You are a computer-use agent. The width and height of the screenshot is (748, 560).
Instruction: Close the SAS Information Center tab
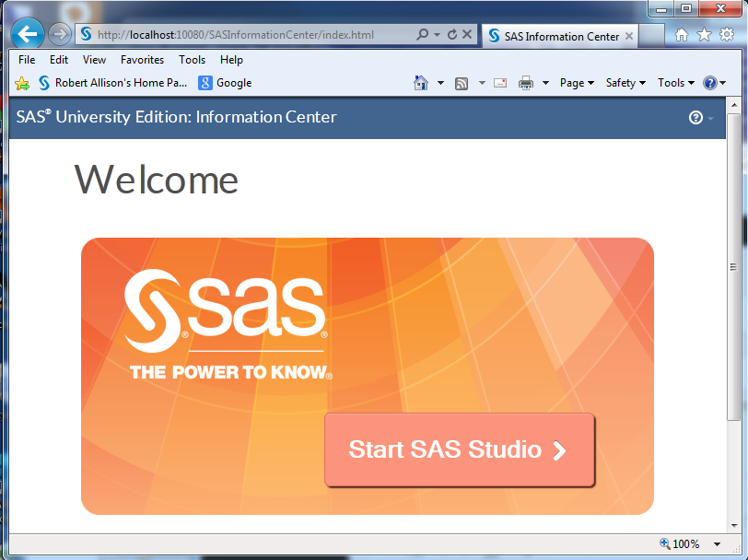629,36
